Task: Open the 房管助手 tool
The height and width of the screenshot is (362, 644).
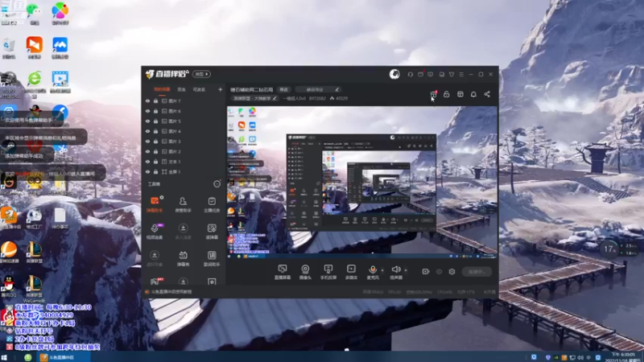Action: [184, 204]
